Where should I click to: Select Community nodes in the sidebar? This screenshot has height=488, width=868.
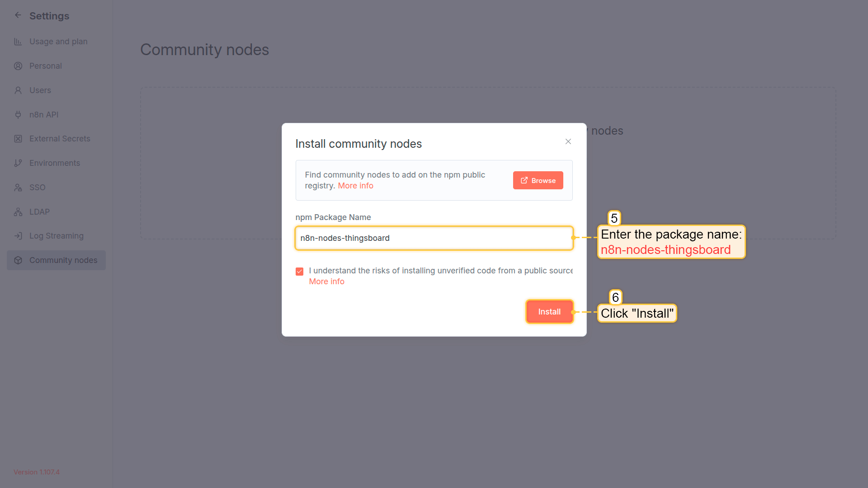click(x=63, y=260)
